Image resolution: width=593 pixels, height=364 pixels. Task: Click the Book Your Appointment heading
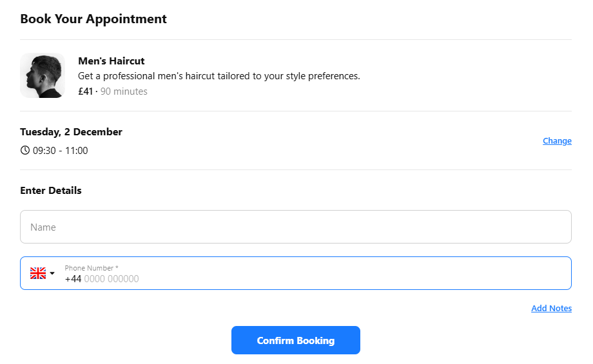[x=93, y=19]
